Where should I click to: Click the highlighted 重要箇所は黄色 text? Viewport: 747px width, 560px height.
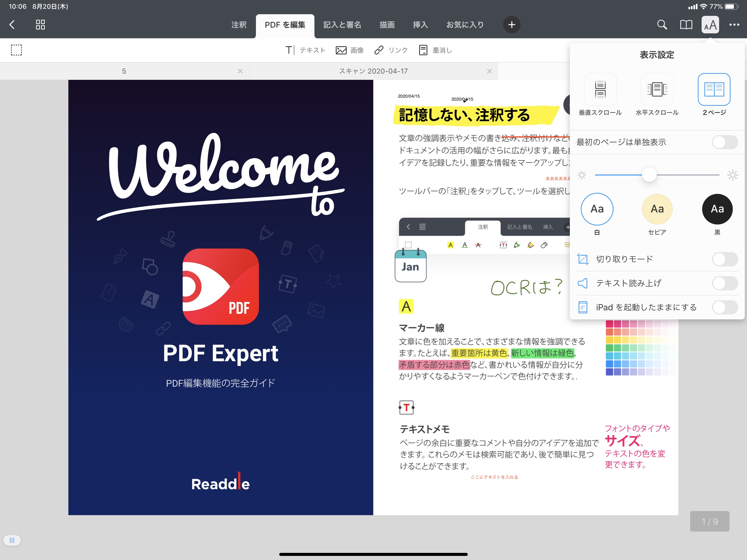(x=479, y=353)
